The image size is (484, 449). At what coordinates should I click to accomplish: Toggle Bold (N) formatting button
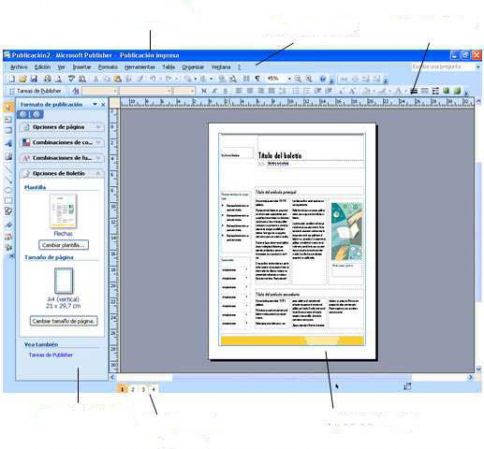204,91
